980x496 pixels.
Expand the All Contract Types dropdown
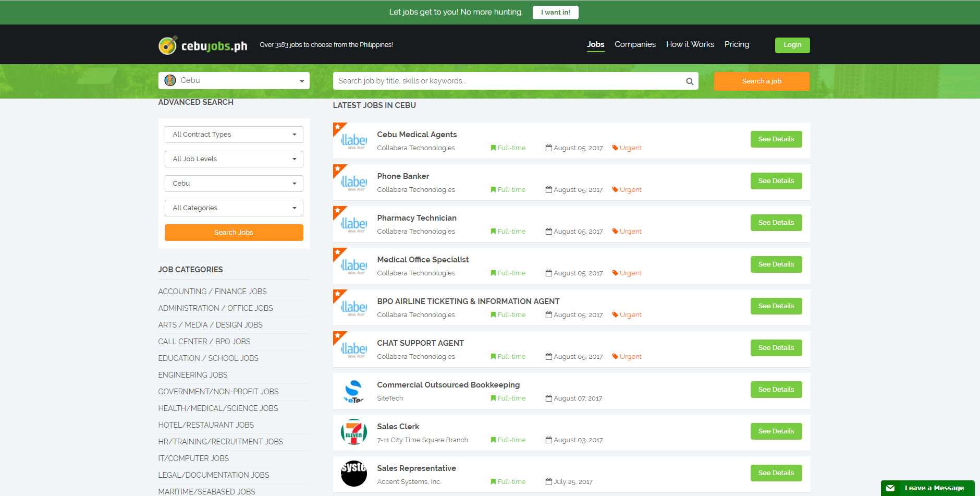point(234,135)
